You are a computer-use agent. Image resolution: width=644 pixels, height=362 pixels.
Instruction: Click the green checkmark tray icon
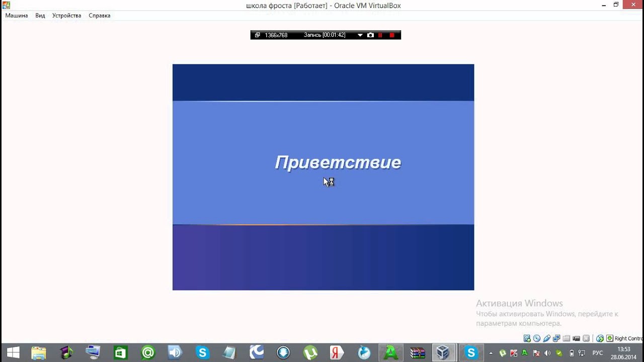[559, 353]
